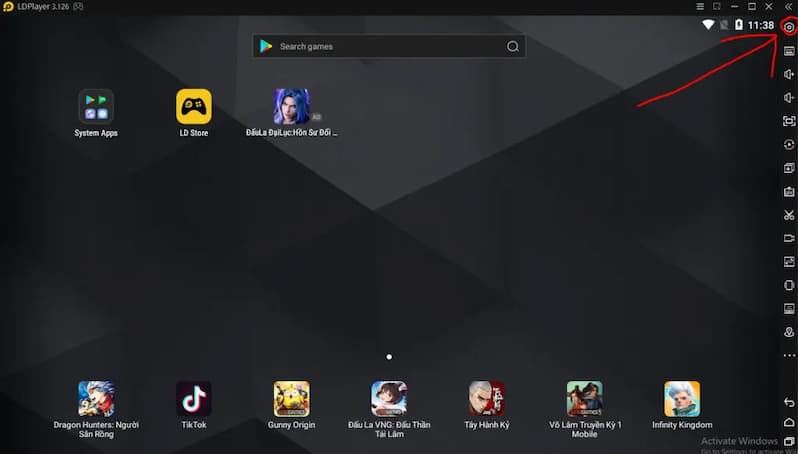Screen dimensions: 798x454
Task: Start the Tây Hành Ký game
Action: click(487, 399)
